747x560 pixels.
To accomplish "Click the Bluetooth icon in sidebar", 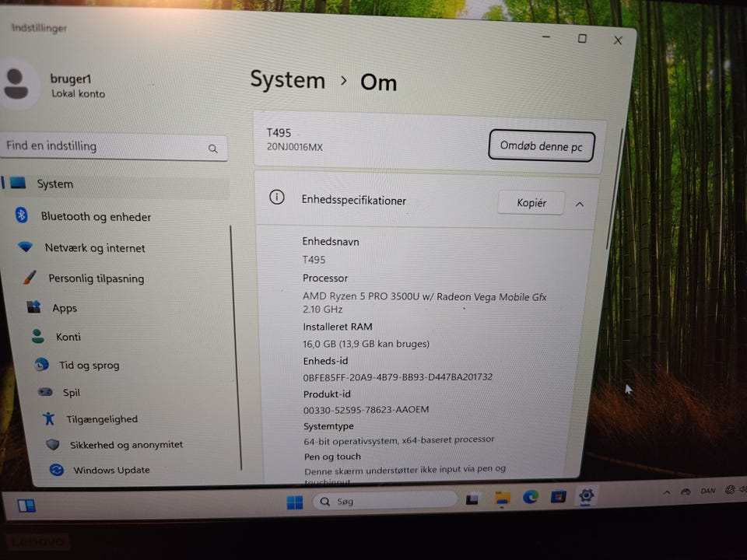I will point(22,215).
